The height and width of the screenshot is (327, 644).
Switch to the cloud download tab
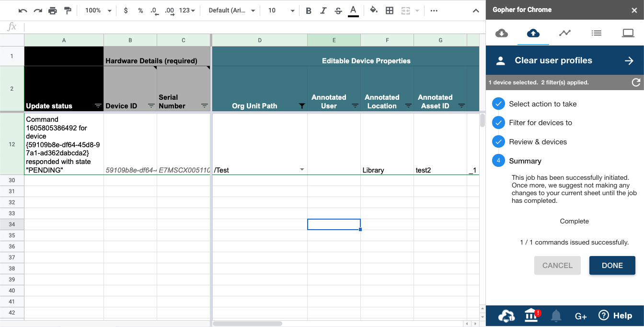(501, 33)
